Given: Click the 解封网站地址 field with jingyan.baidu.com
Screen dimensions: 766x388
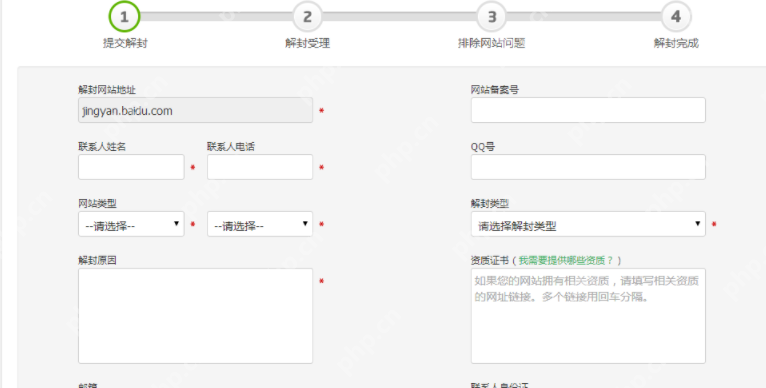Looking at the screenshot, I should [x=195, y=110].
